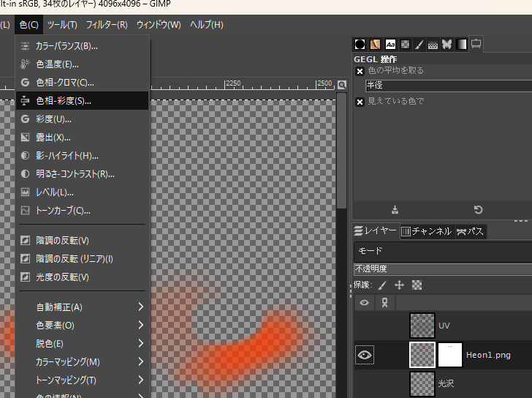Open the フィルター(R) menu

(x=107, y=24)
